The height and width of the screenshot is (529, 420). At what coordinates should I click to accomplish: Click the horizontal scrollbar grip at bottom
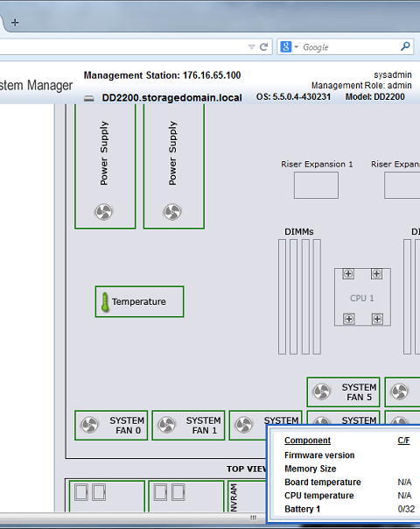(253, 518)
